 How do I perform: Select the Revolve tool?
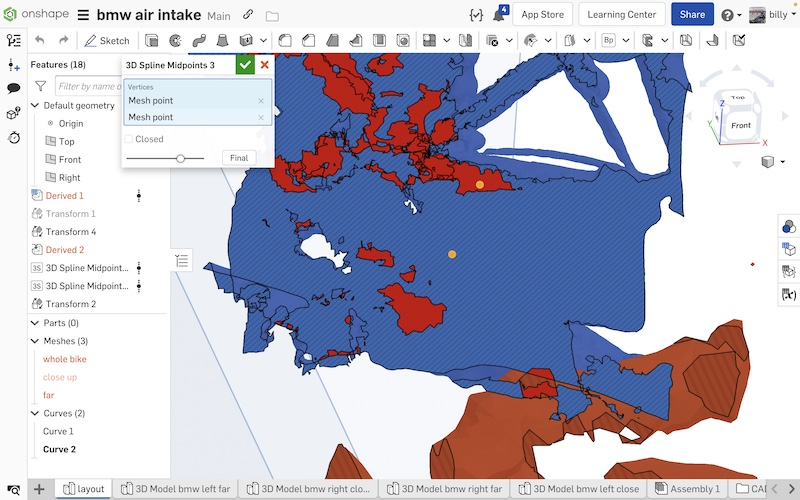click(x=175, y=40)
